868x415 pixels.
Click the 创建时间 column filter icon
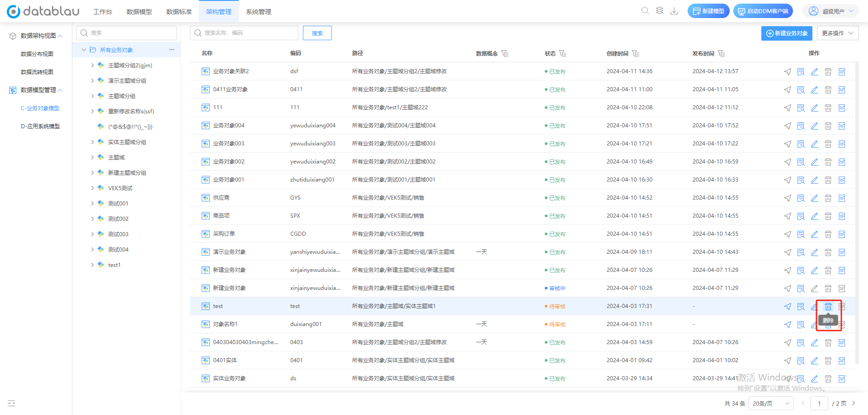pyautogui.click(x=636, y=54)
